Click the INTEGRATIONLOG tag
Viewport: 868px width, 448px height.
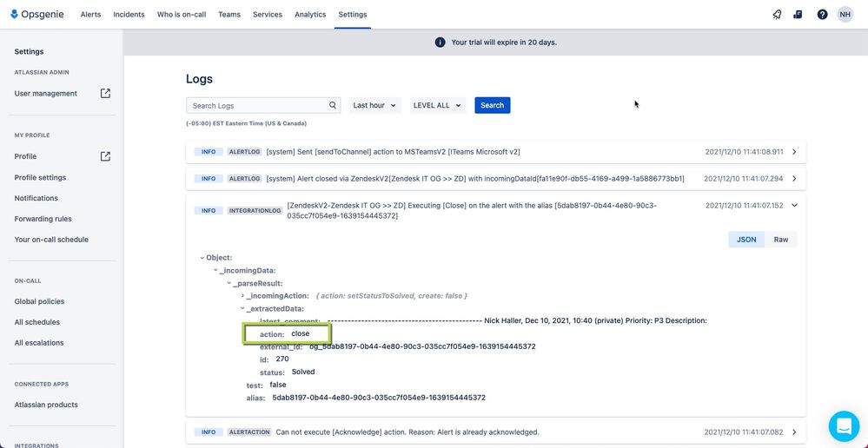pyautogui.click(x=255, y=211)
